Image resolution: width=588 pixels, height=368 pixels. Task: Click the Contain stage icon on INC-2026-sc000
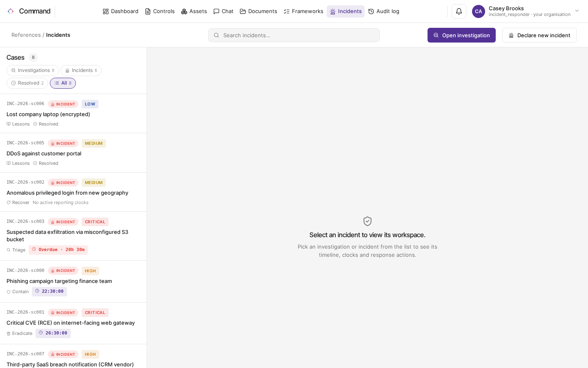(9, 292)
